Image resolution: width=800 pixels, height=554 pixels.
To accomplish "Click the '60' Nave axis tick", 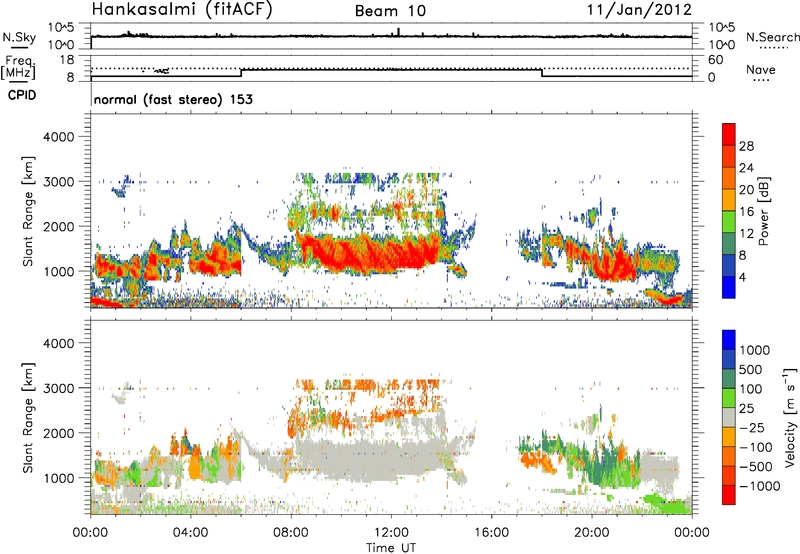I will point(715,60).
